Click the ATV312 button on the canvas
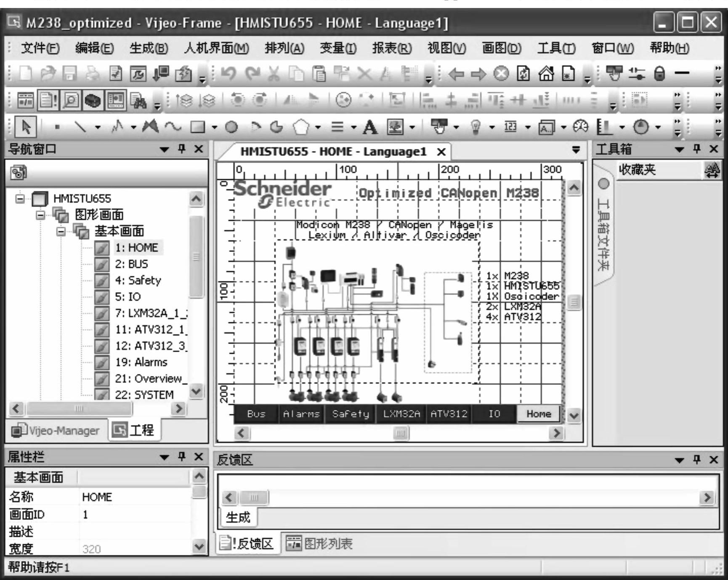Viewport: 728px width, 580px height. point(449,414)
